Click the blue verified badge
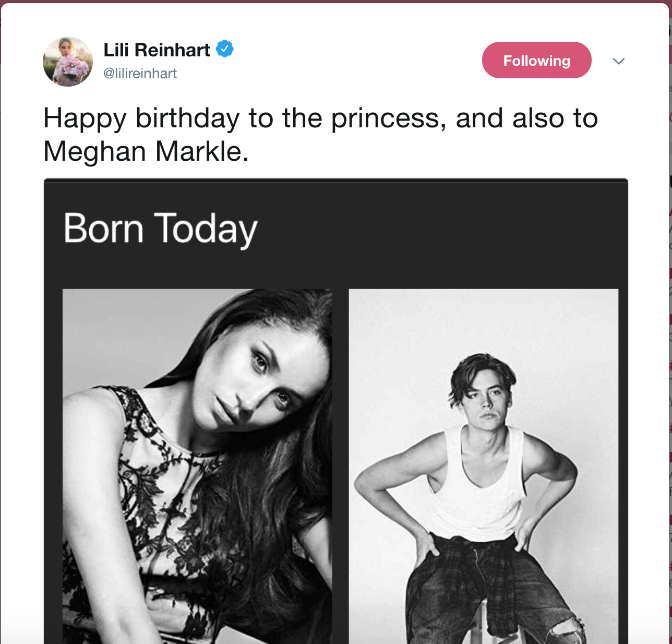This screenshot has width=672, height=644. (225, 49)
